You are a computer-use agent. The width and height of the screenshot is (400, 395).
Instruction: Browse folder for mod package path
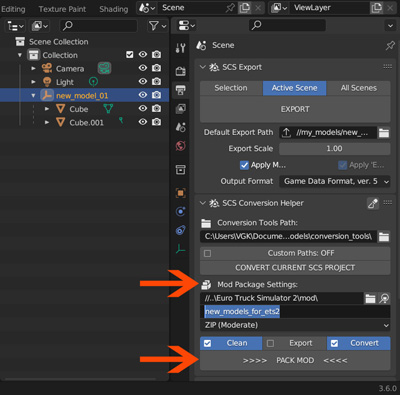tap(370, 298)
